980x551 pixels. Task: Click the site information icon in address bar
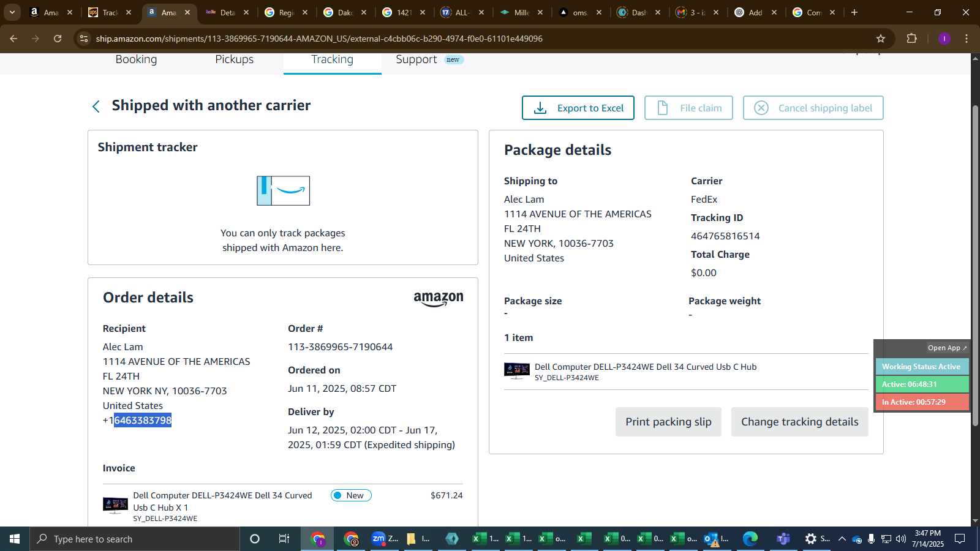click(x=84, y=39)
